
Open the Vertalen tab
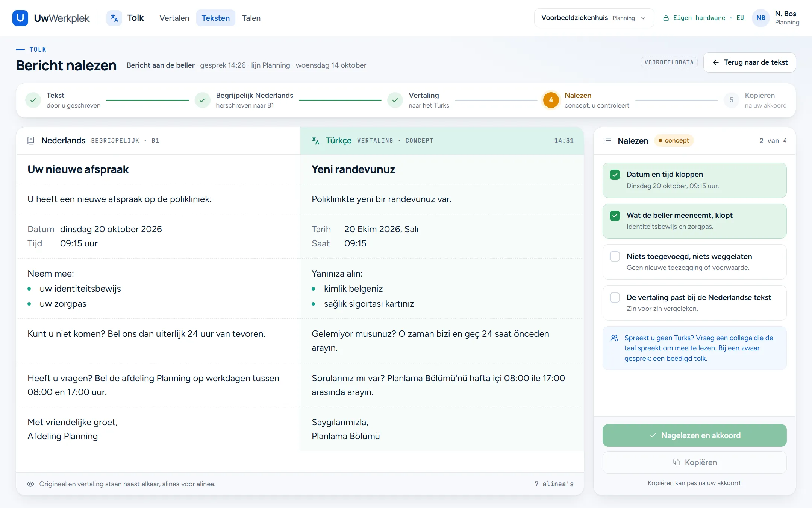tap(174, 18)
